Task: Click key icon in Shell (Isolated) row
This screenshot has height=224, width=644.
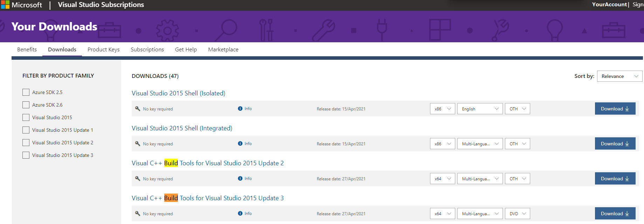Action: [138, 109]
